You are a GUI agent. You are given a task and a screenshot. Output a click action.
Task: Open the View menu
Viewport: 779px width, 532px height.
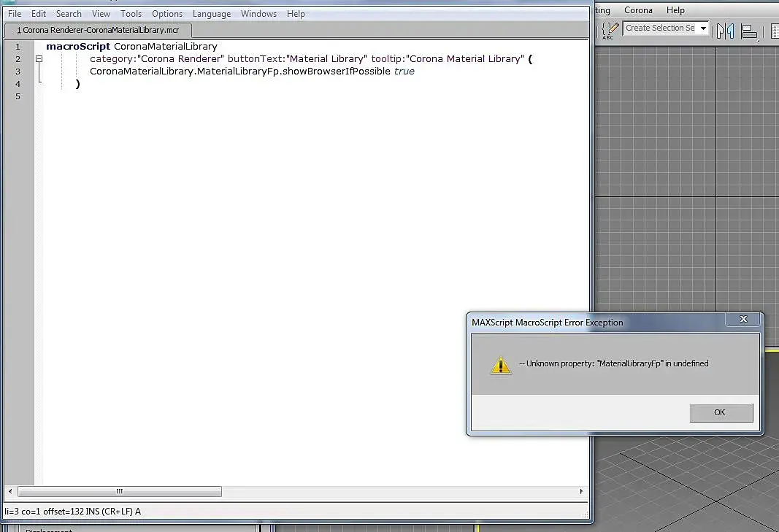(101, 14)
